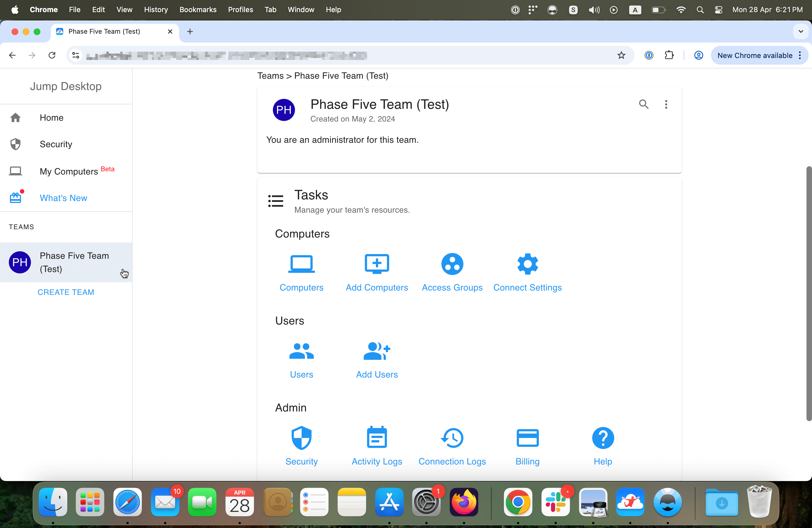
Task: Click the Billing card icon
Action: tap(528, 438)
